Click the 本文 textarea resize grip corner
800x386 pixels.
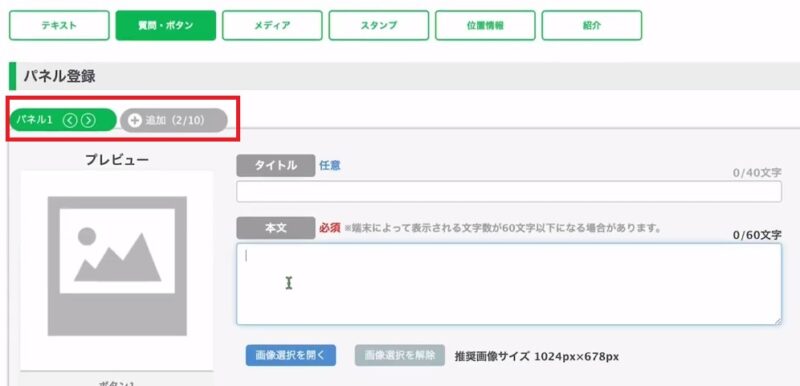point(778,321)
